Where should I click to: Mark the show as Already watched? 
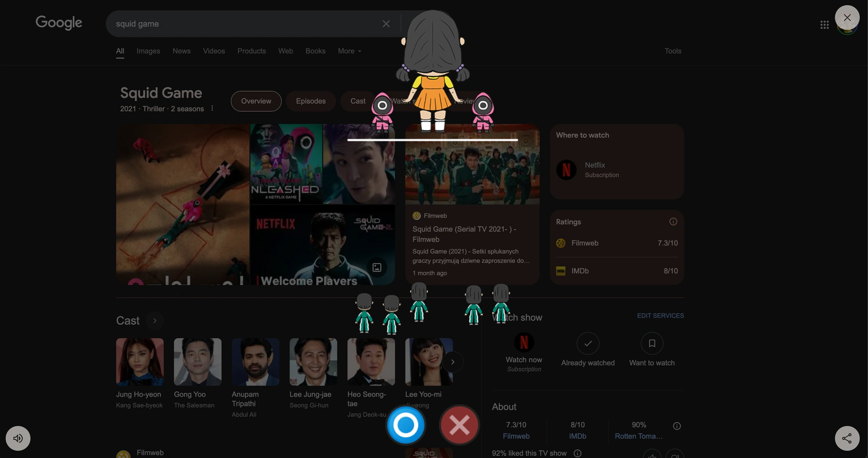click(x=588, y=343)
